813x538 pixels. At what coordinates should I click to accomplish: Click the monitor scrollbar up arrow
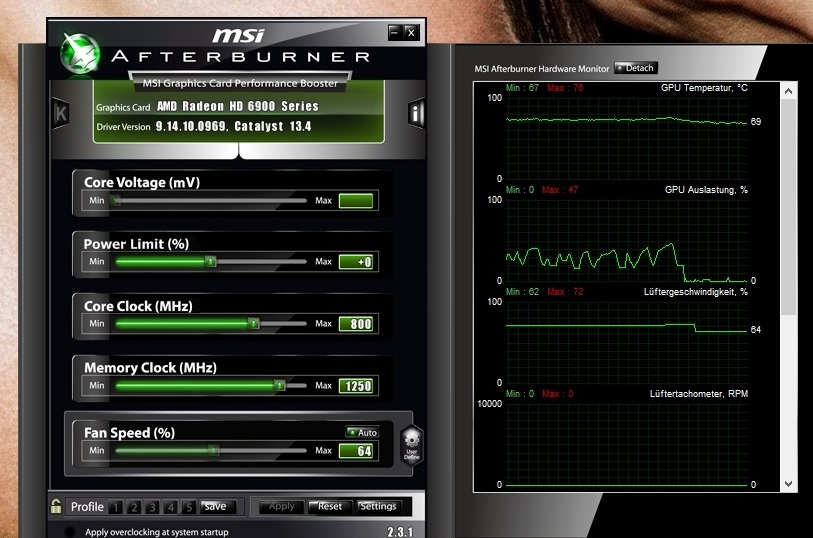788,91
